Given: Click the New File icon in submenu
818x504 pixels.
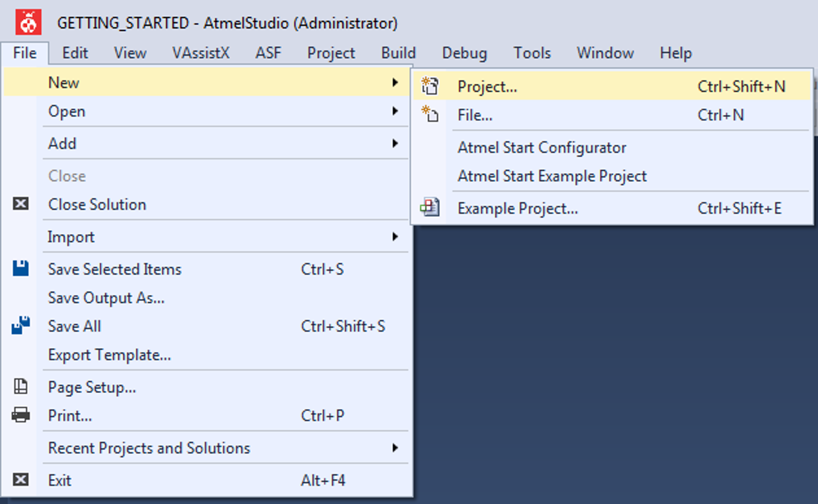Looking at the screenshot, I should 430,114.
